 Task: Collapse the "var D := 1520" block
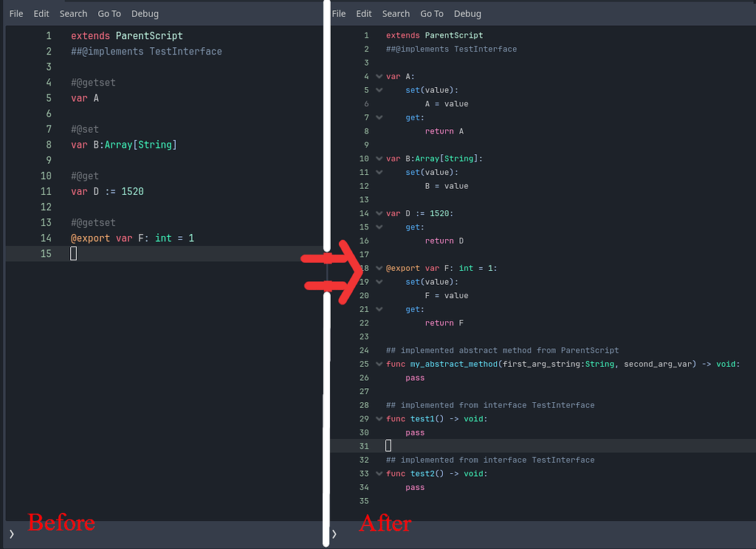[x=378, y=213]
